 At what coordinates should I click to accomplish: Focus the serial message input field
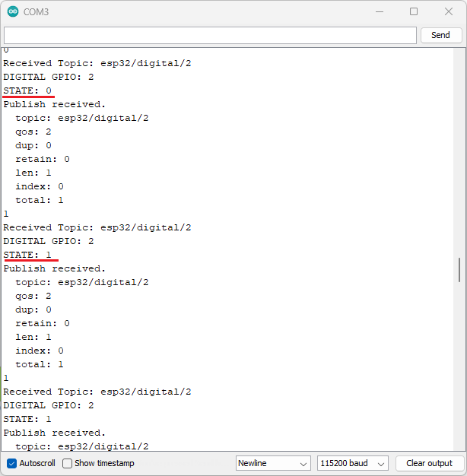coord(210,35)
